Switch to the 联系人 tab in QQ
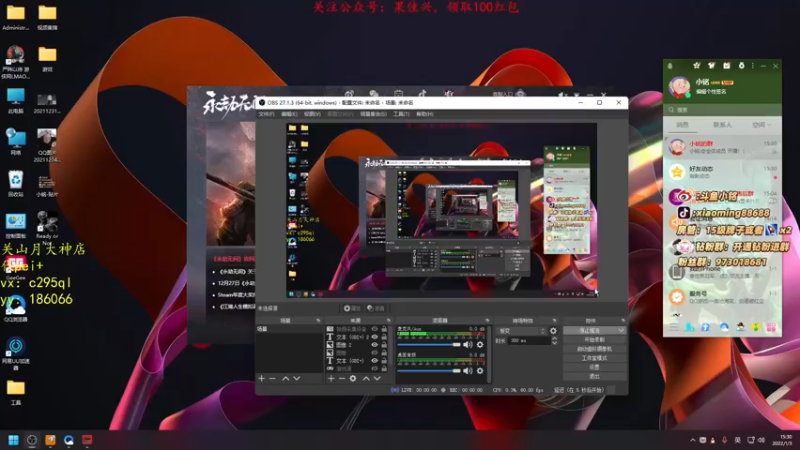Screen dimensions: 800x450 (x=722, y=125)
